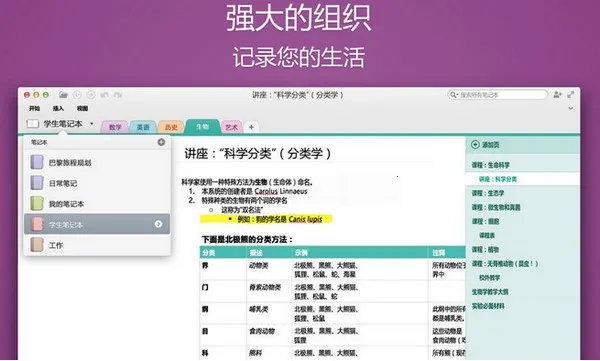Select the 我的笔记本 notebook
The height and width of the screenshot is (361, 600).
[x=97, y=204]
